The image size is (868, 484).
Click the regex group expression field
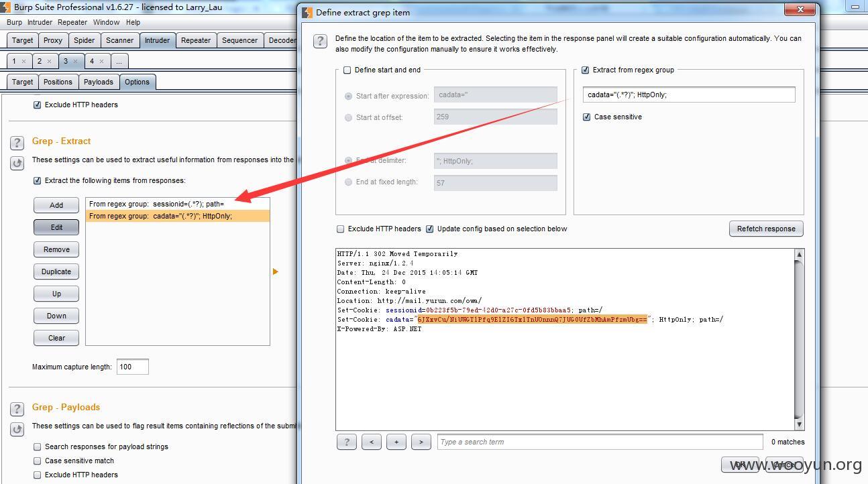(x=689, y=95)
